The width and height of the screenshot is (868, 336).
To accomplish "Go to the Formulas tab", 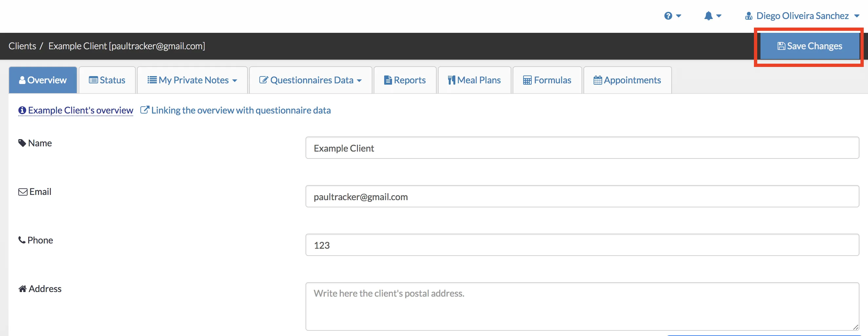I will point(547,80).
